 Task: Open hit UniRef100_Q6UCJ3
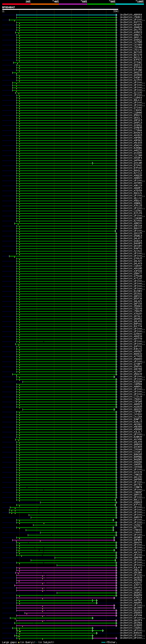[x=131, y=37]
